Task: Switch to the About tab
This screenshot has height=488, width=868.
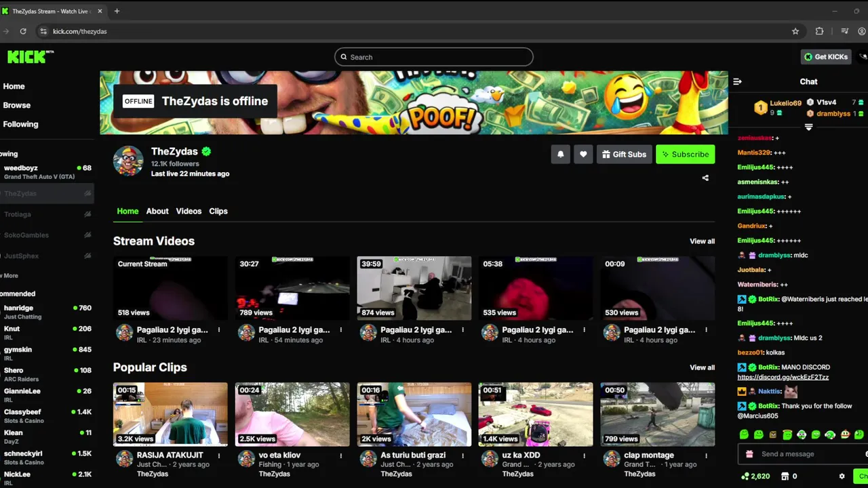Action: [x=157, y=211]
